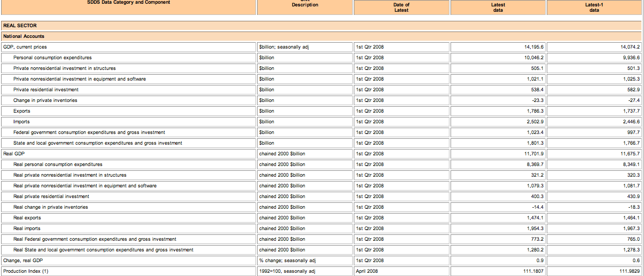Select the 'Production Index (1)' label
The height and width of the screenshot is (276, 644).
pyautogui.click(x=26, y=271)
